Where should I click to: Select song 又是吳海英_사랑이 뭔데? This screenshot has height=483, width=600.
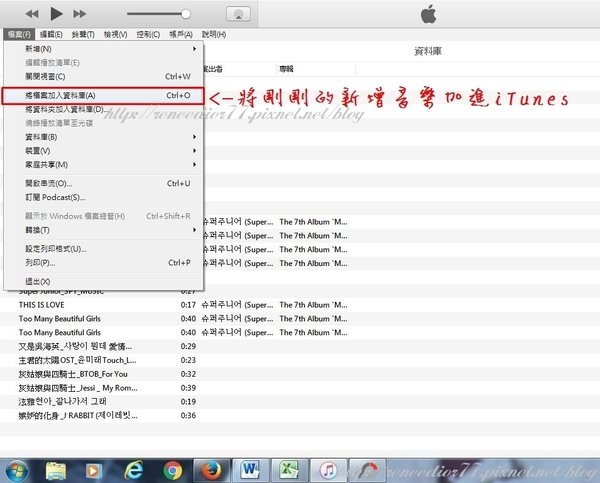75,346
